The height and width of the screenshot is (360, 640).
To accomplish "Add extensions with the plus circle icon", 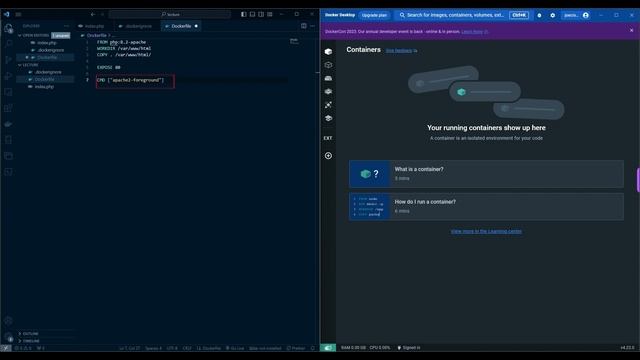I will 328,156.
